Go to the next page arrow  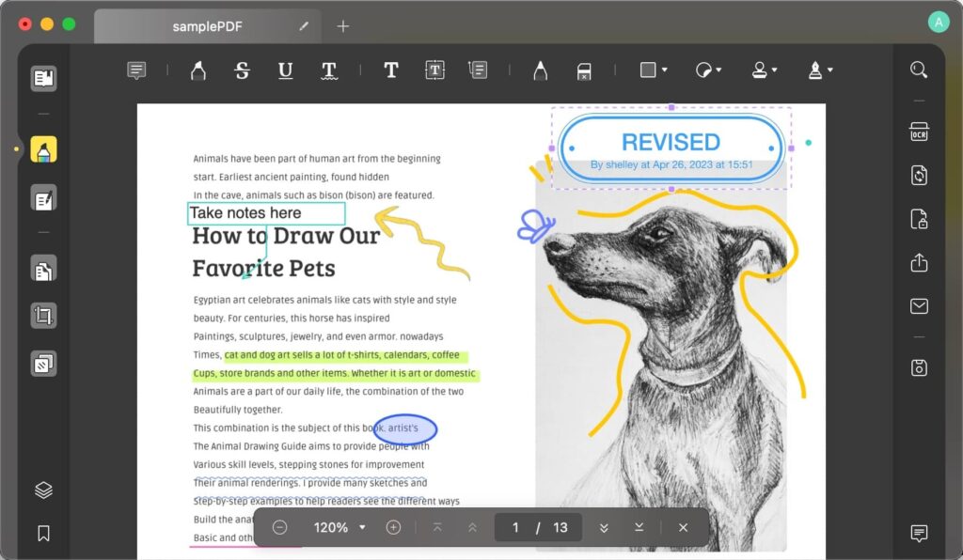tap(604, 527)
